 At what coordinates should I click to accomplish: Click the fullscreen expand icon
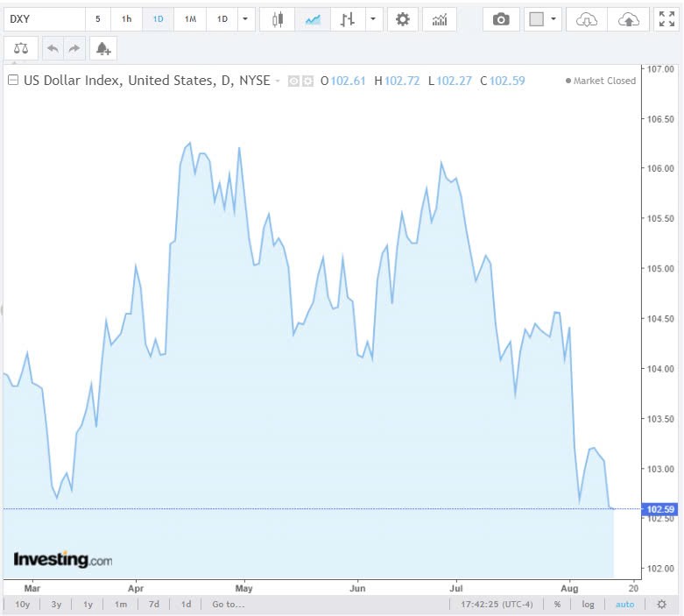[665, 19]
